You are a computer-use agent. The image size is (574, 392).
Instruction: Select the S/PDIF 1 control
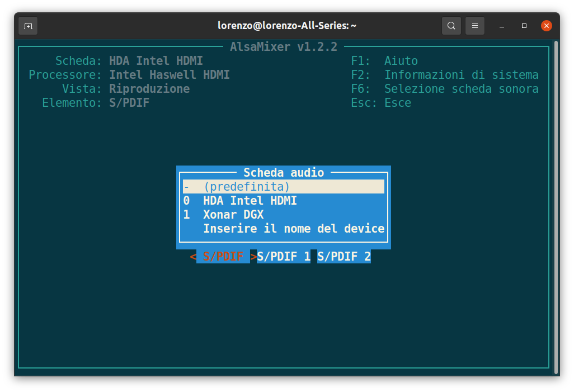(x=284, y=256)
